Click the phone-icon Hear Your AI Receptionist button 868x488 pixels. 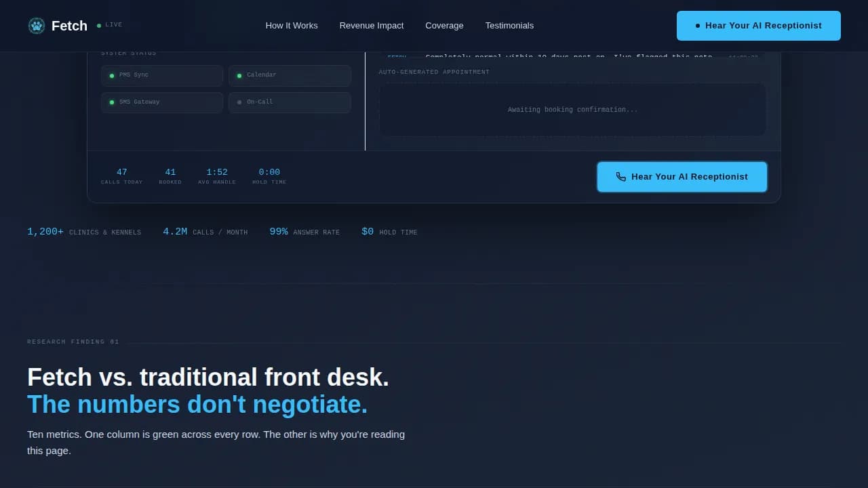(682, 177)
